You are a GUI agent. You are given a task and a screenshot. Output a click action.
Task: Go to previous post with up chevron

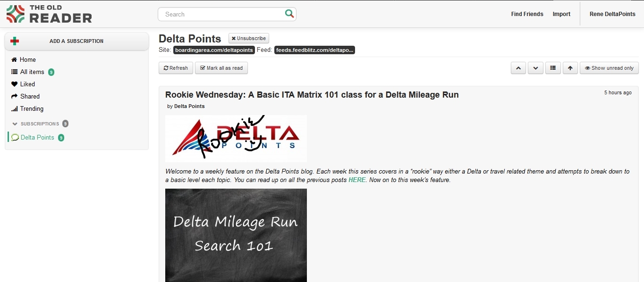(x=518, y=68)
